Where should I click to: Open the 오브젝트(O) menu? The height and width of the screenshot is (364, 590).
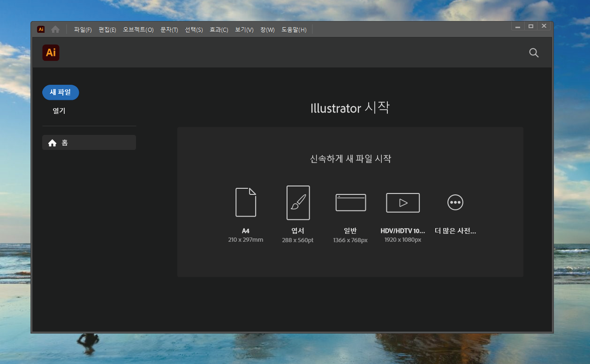138,30
